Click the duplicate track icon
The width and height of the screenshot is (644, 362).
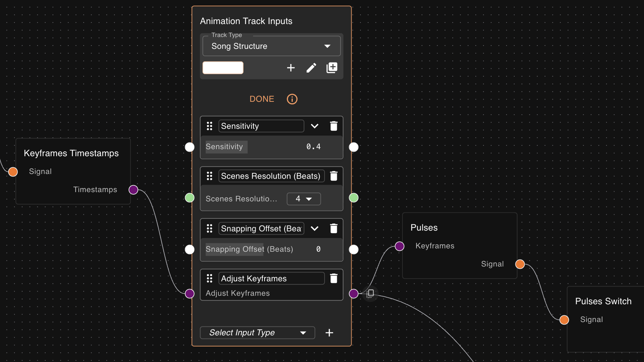[332, 68]
